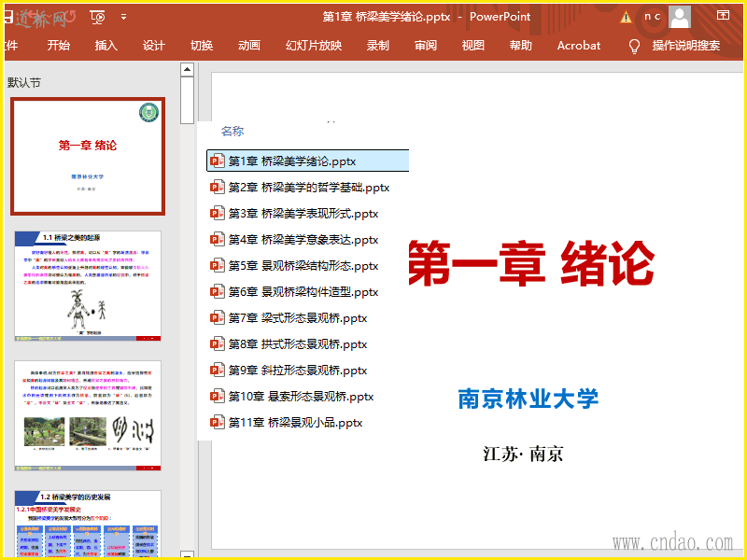Open the 插入 ribbon tab
747x560 pixels.
[106, 46]
